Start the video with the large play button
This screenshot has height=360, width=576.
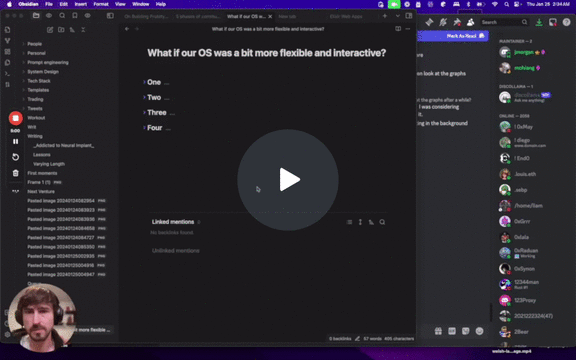coord(288,180)
